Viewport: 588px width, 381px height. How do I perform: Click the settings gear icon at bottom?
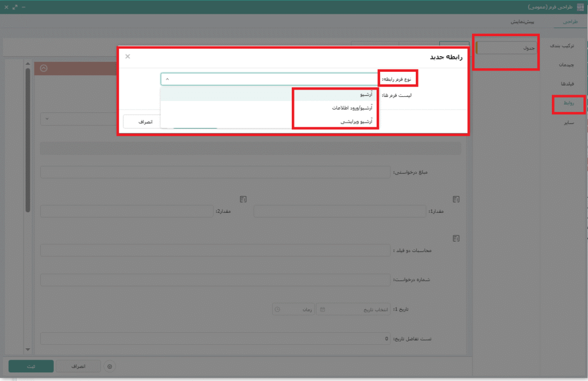(110, 366)
